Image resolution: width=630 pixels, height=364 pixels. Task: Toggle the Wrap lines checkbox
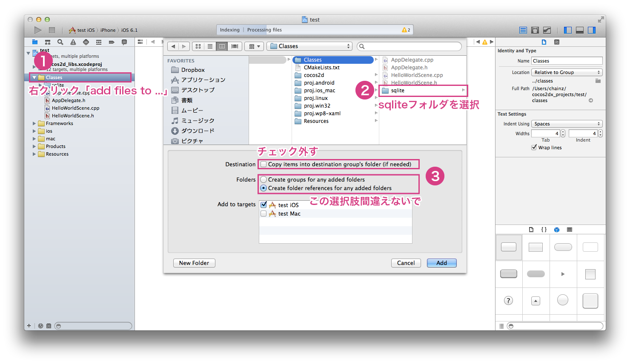pyautogui.click(x=534, y=148)
